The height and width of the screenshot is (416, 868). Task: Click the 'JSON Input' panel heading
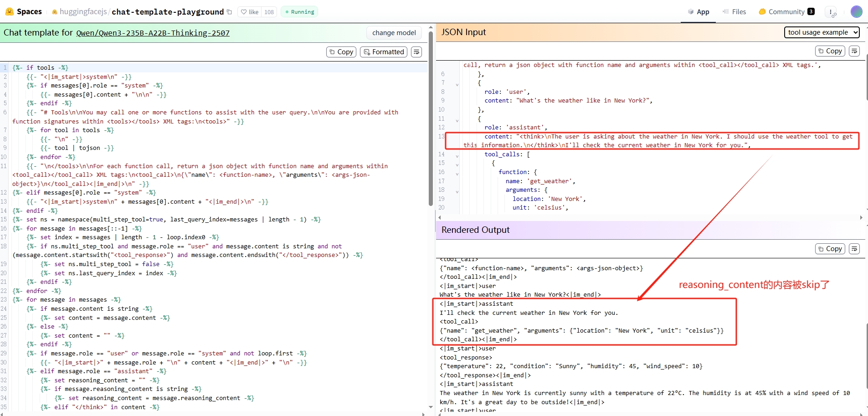(x=463, y=32)
